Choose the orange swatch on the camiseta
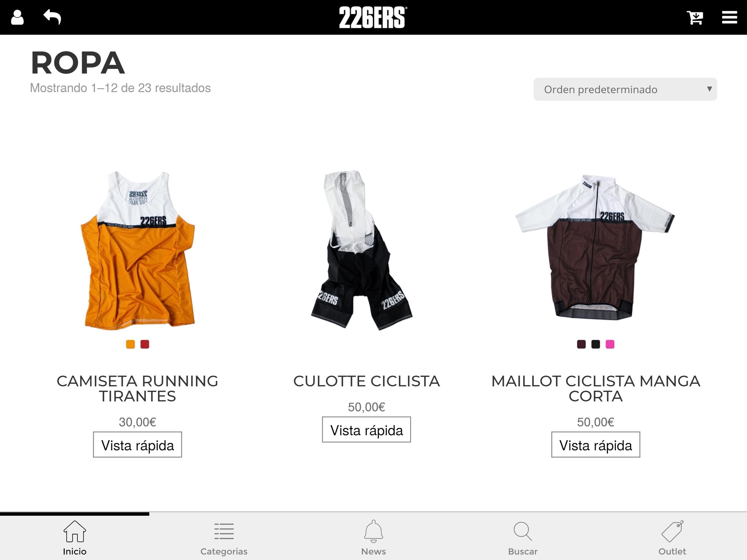This screenshot has height=560, width=747. 130,344
